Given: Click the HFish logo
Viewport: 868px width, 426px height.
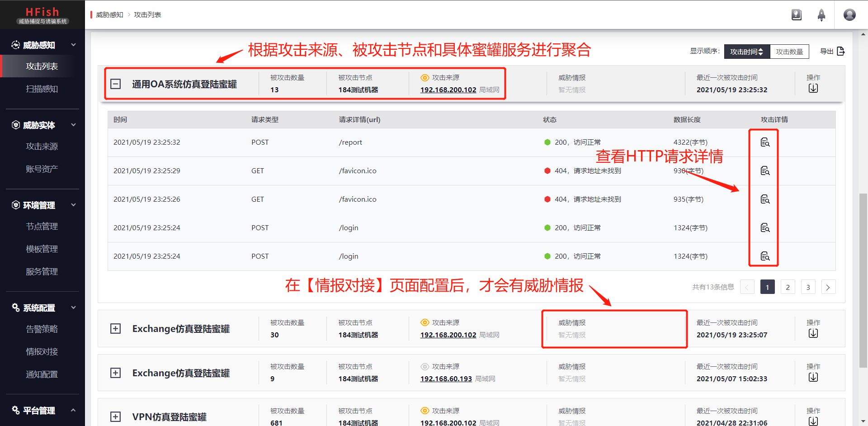Looking at the screenshot, I should pyautogui.click(x=42, y=15).
